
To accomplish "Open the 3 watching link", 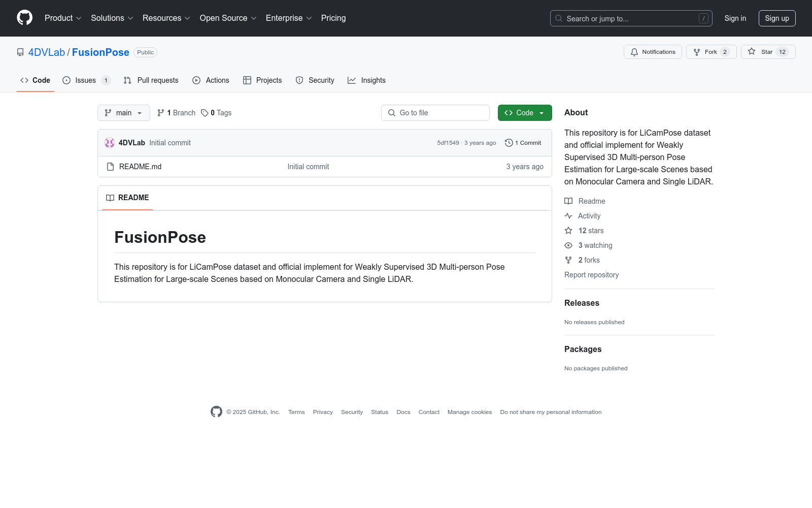I will (x=589, y=245).
